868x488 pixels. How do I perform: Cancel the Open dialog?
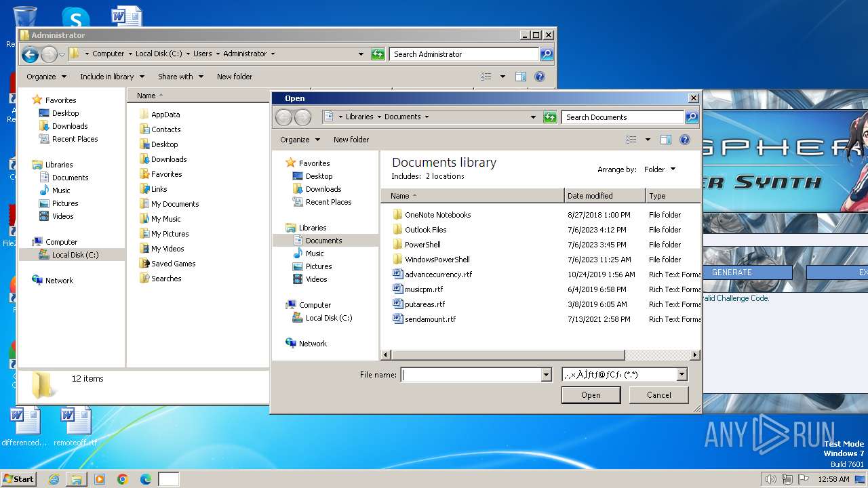[658, 395]
